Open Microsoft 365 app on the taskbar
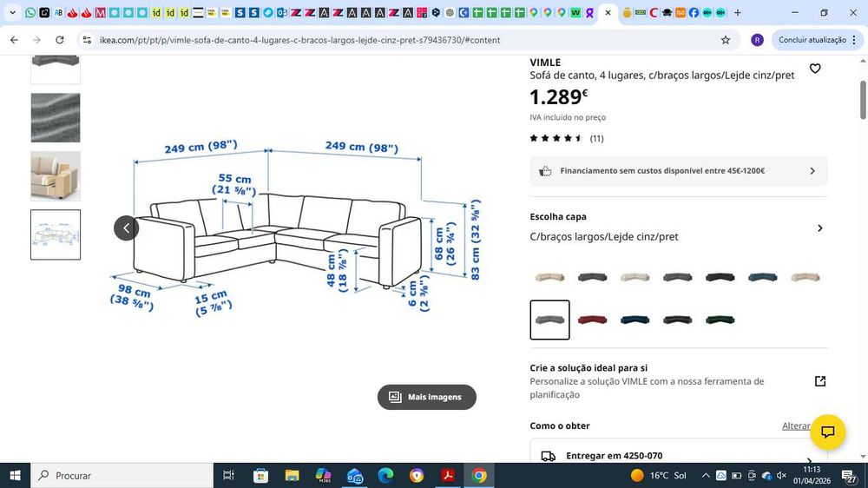 (x=323, y=475)
